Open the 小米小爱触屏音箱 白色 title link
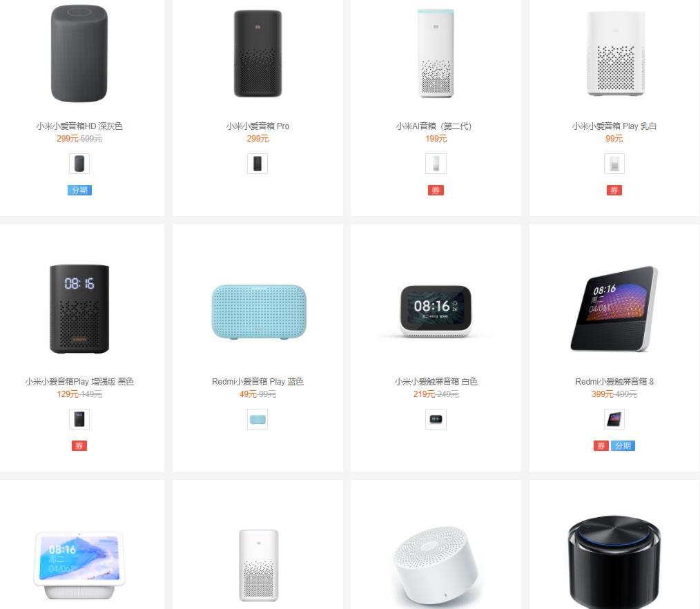Viewport: 700px width, 609px height. click(436, 381)
